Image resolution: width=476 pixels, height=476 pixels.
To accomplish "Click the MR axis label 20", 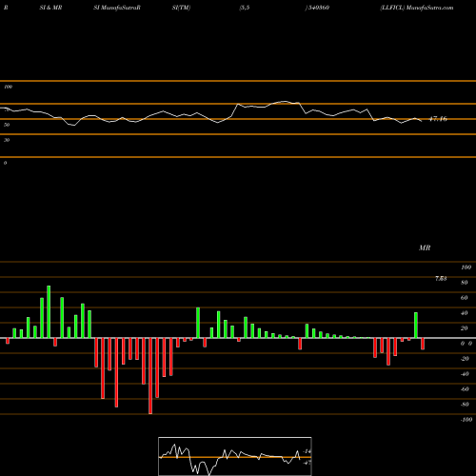I will point(465,328).
